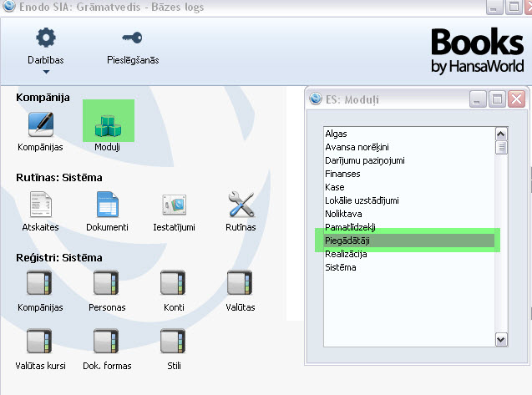Open the Valūtas kursi register icon
This screenshot has height=395, width=532.
click(39, 341)
